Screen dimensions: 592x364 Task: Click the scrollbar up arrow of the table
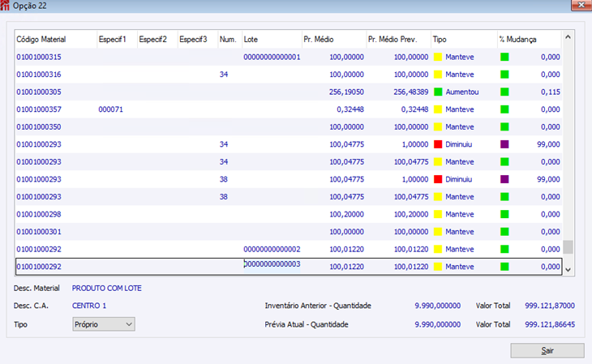point(568,37)
